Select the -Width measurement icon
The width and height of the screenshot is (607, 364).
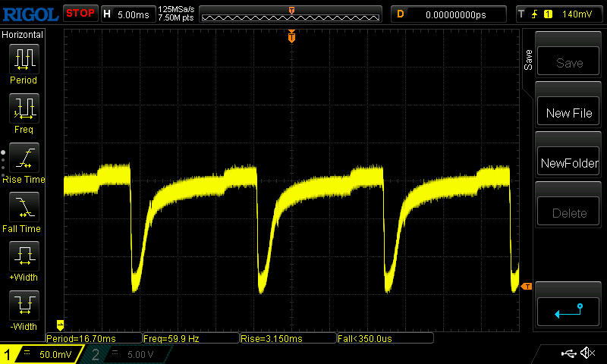click(23, 306)
